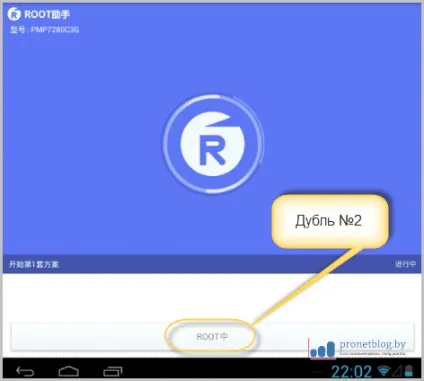Tap the ROOT助手 app title text
Image resolution: width=424 pixels, height=381 pixels.
click(x=47, y=14)
